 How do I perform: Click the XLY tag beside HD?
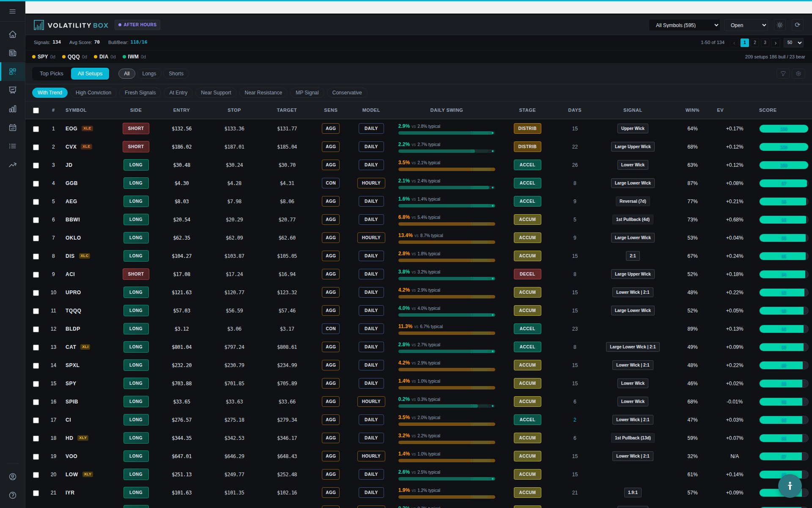pyautogui.click(x=83, y=438)
